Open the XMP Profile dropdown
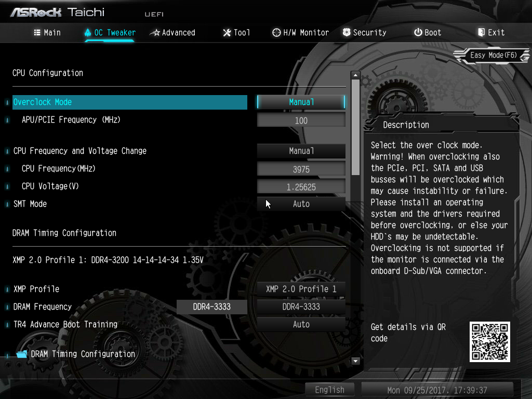 point(301,289)
